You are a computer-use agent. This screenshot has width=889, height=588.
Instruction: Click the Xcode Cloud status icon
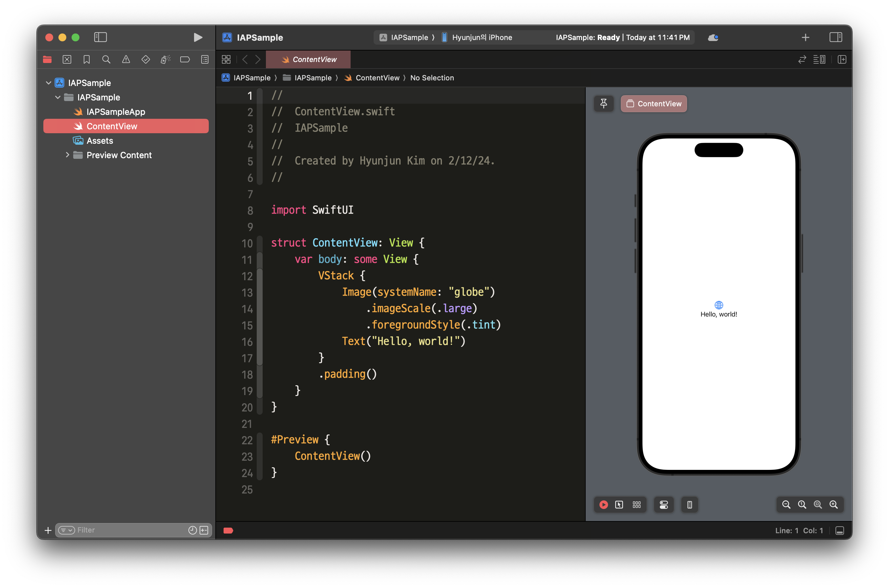tap(713, 37)
